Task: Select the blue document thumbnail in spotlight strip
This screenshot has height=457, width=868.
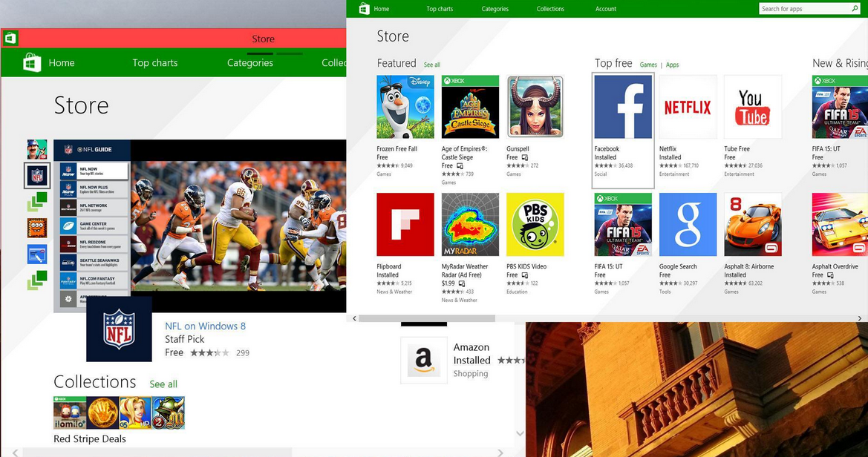Action: (x=37, y=254)
